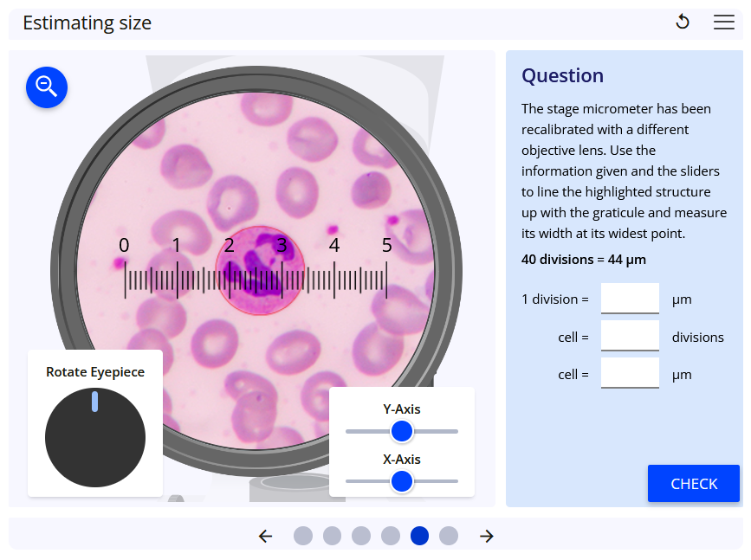Viewport: 751px width, 560px height.
Task: Select the fourth pagination dot
Action: coord(390,536)
